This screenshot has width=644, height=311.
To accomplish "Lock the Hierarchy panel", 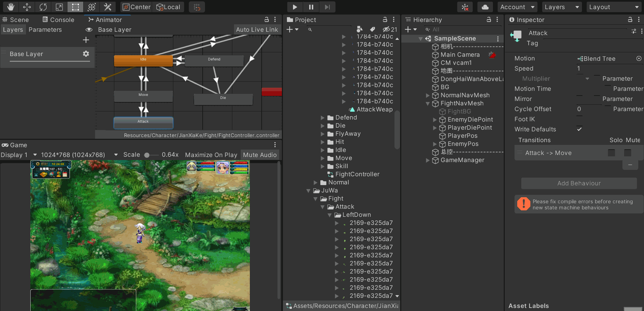I will (489, 20).
